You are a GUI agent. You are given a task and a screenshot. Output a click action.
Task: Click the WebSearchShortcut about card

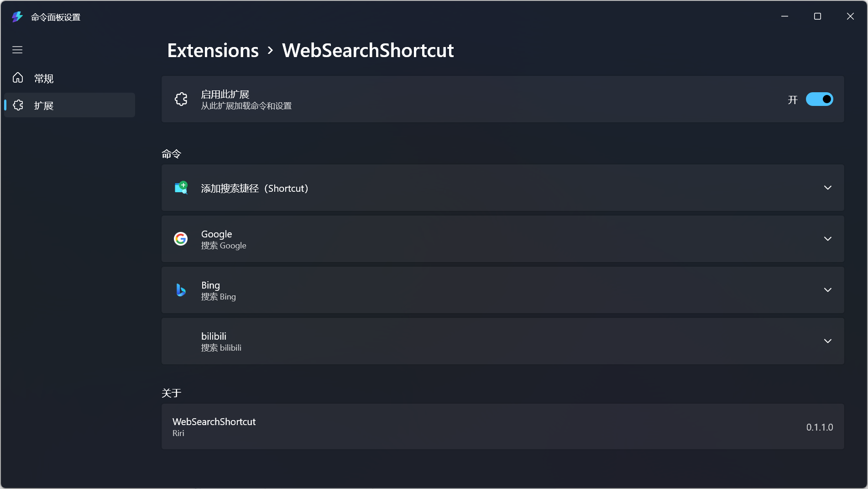[x=502, y=426]
